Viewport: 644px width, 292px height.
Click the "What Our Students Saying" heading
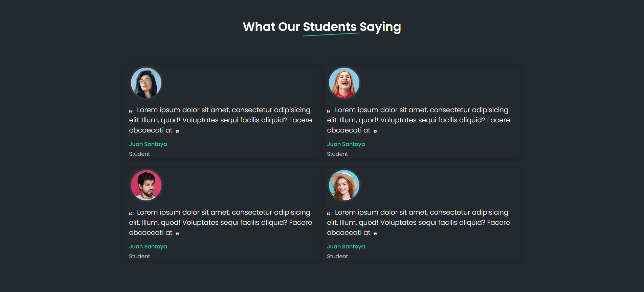tap(322, 27)
